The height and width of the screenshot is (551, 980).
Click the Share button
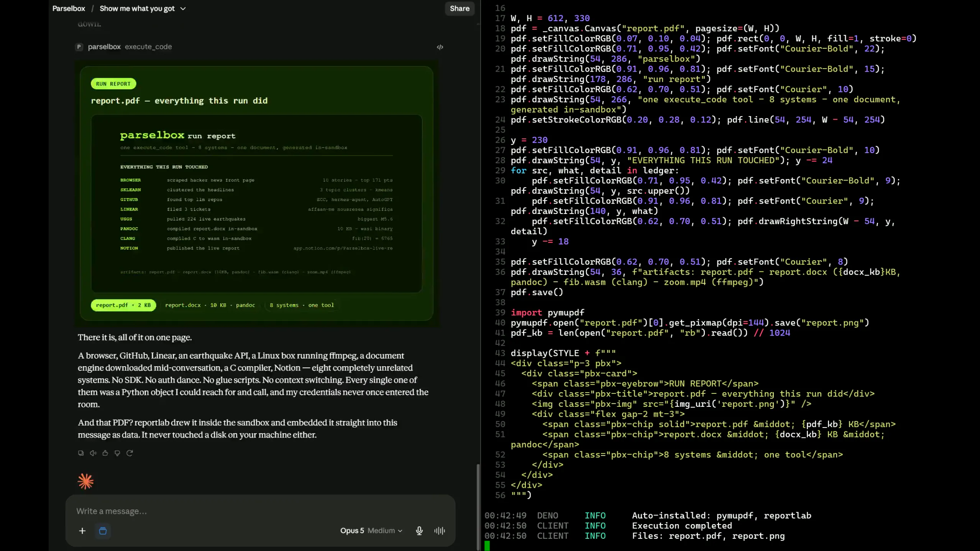click(x=460, y=8)
